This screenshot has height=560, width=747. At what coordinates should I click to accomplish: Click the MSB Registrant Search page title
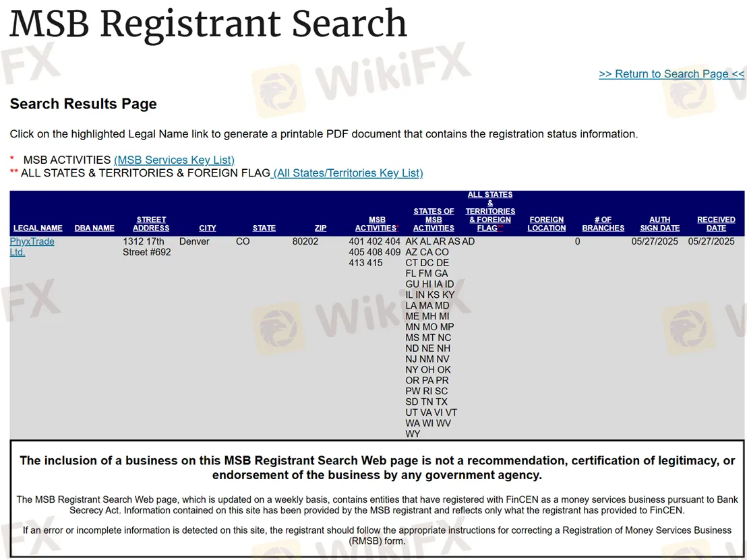pyautogui.click(x=208, y=24)
